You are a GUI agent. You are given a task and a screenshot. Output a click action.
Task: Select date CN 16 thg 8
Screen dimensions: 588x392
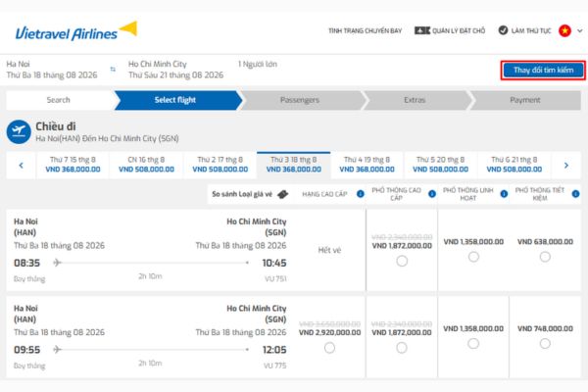click(x=146, y=165)
